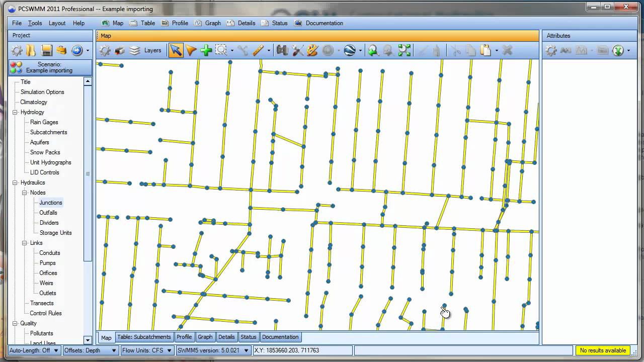
Task: Open project with the folder icon
Action: click(31, 50)
